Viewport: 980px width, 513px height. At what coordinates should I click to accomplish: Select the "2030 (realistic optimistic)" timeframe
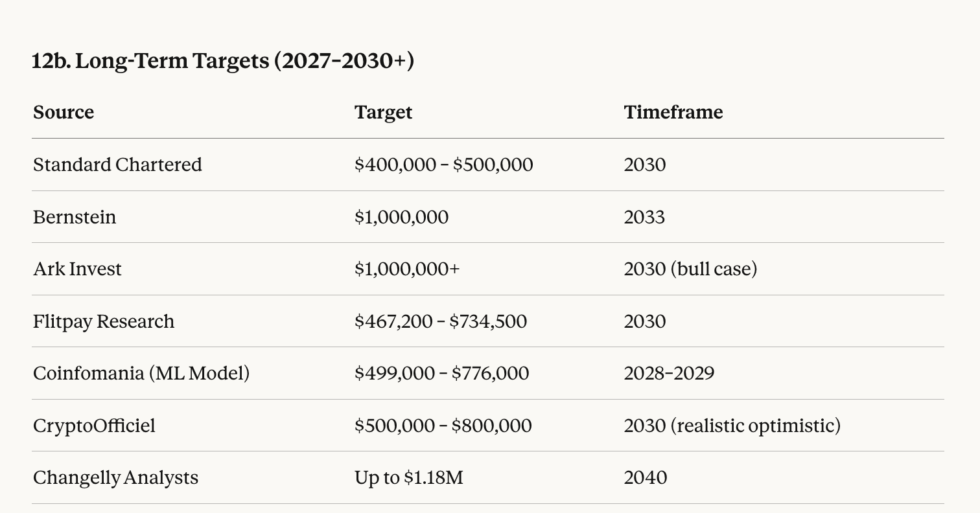coord(732,426)
